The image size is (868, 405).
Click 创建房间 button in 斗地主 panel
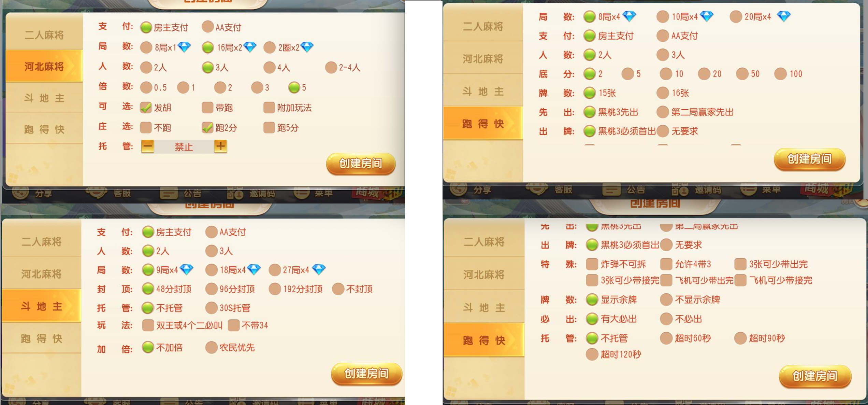tap(367, 374)
